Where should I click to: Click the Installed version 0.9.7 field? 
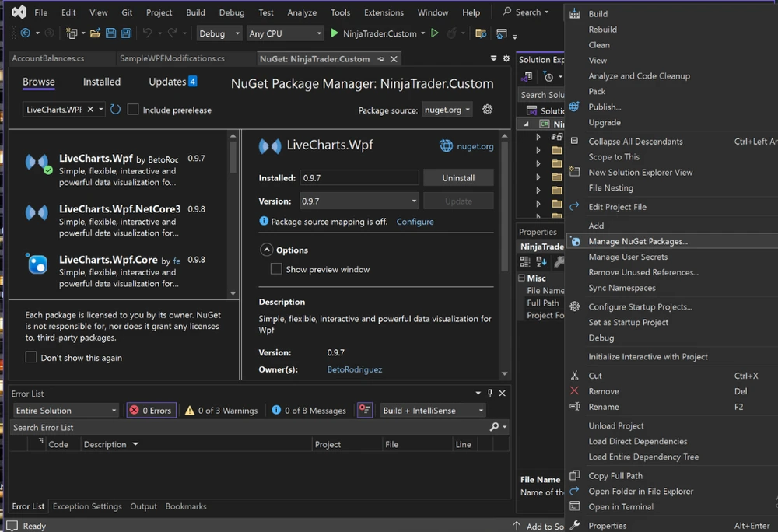pos(359,177)
